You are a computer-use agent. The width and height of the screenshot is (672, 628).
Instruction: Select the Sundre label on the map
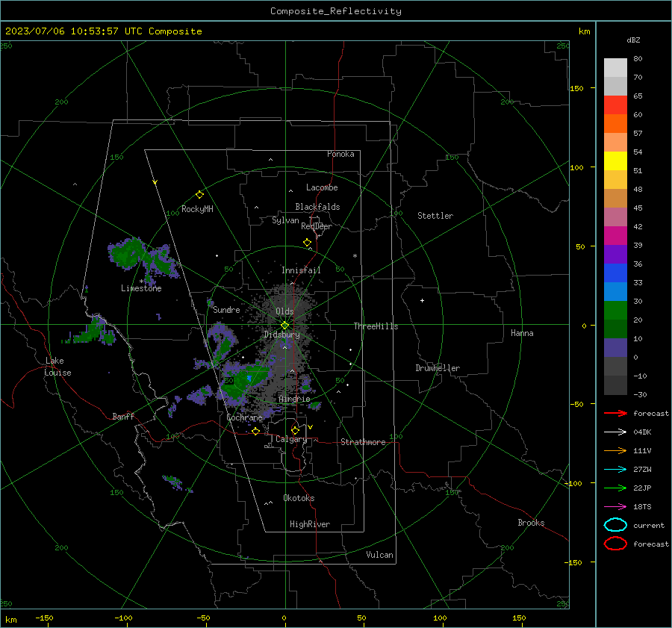tap(226, 310)
